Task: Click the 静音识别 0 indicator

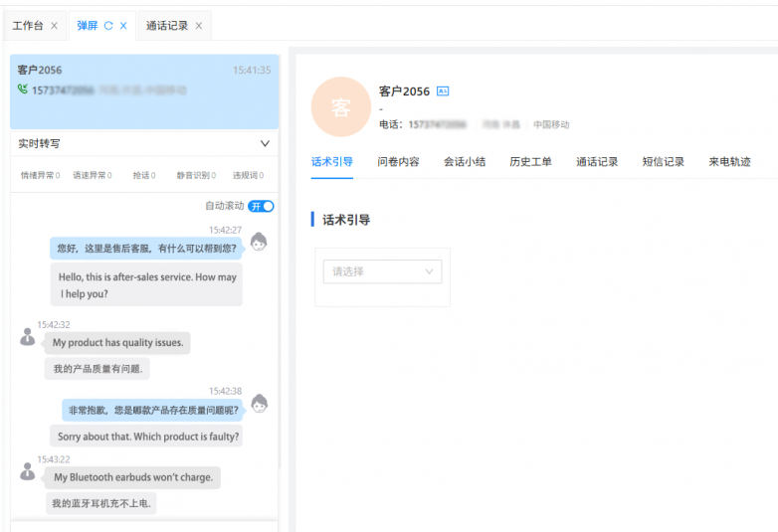Action: (x=196, y=176)
